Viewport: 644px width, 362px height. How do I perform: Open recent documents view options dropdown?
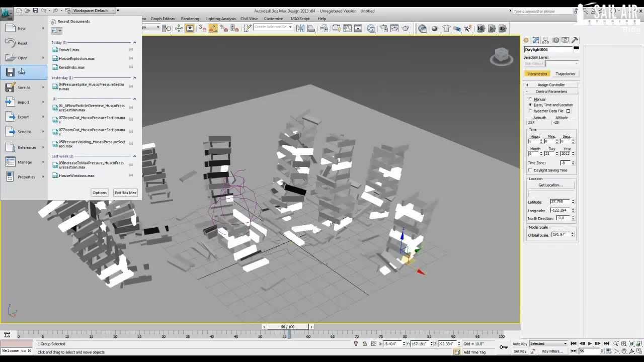(57, 31)
